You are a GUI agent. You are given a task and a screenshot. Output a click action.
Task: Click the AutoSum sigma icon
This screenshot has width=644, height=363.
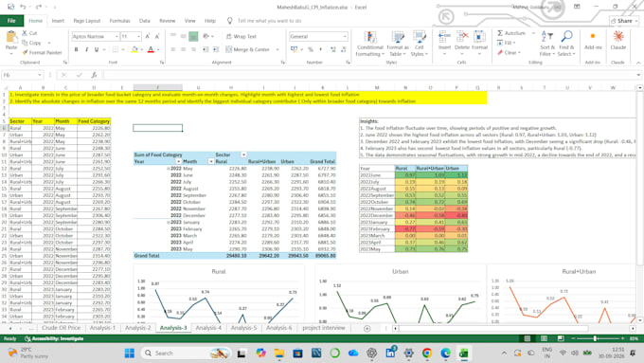[x=500, y=33]
